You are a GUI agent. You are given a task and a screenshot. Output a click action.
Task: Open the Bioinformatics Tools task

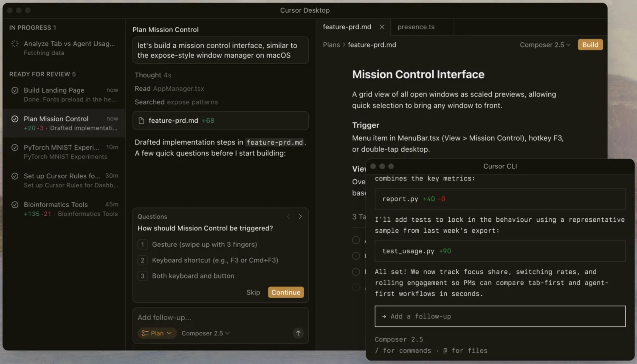click(64, 209)
